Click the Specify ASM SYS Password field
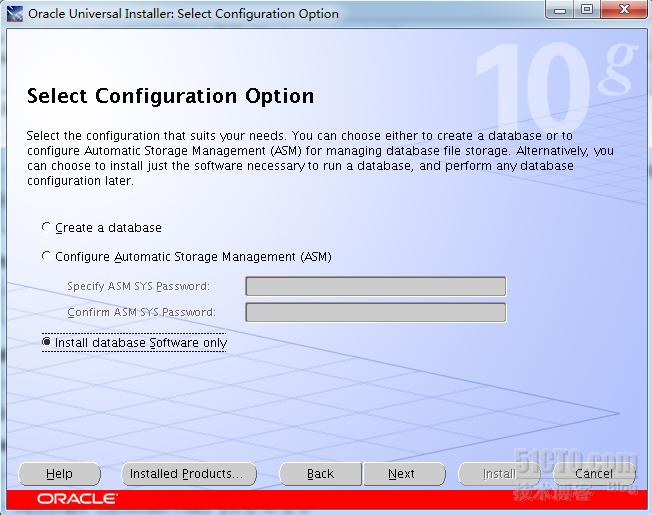This screenshot has height=515, width=652. pyautogui.click(x=375, y=286)
